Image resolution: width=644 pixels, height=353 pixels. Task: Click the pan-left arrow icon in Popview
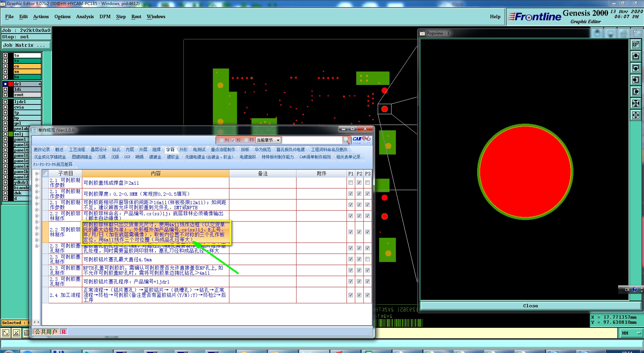(636, 80)
